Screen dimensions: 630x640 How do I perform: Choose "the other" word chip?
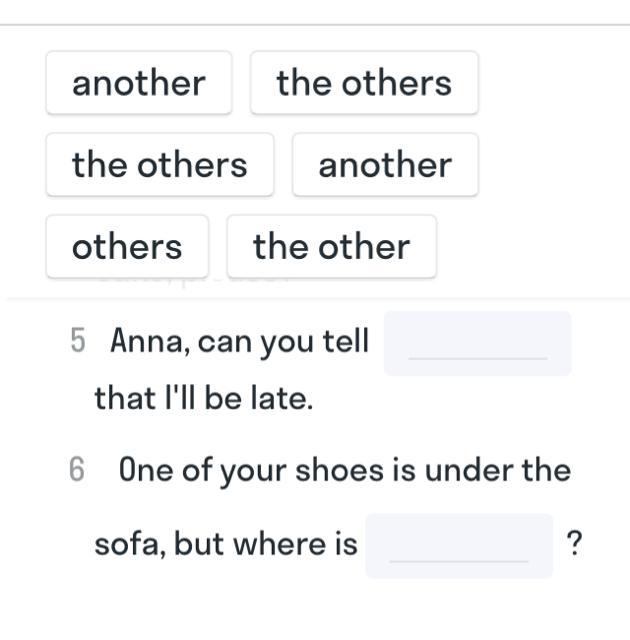coord(331,247)
